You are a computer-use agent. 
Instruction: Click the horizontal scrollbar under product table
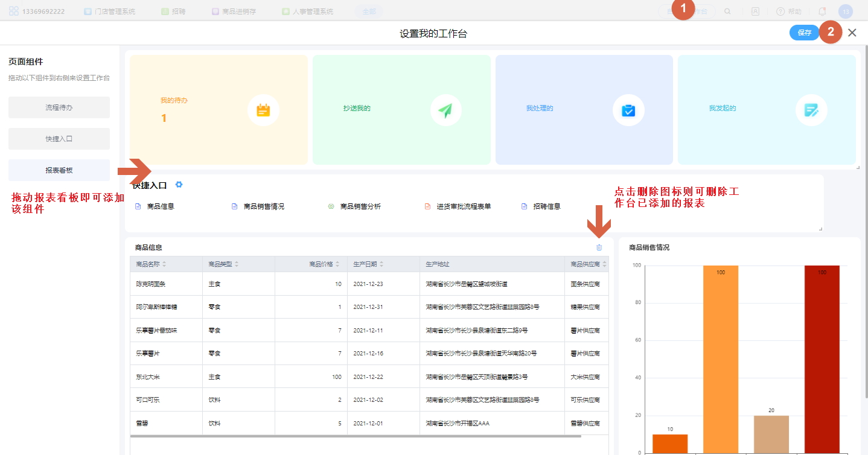click(x=356, y=436)
